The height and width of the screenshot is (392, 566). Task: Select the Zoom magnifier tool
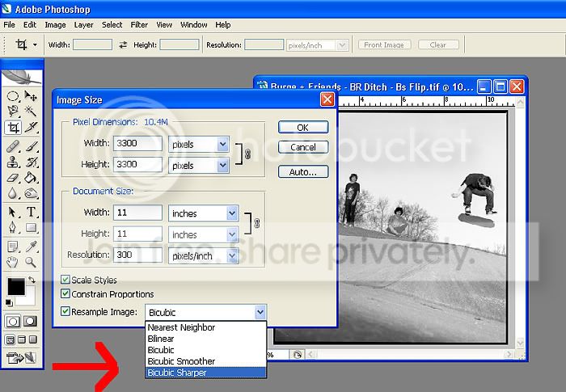pos(32,262)
